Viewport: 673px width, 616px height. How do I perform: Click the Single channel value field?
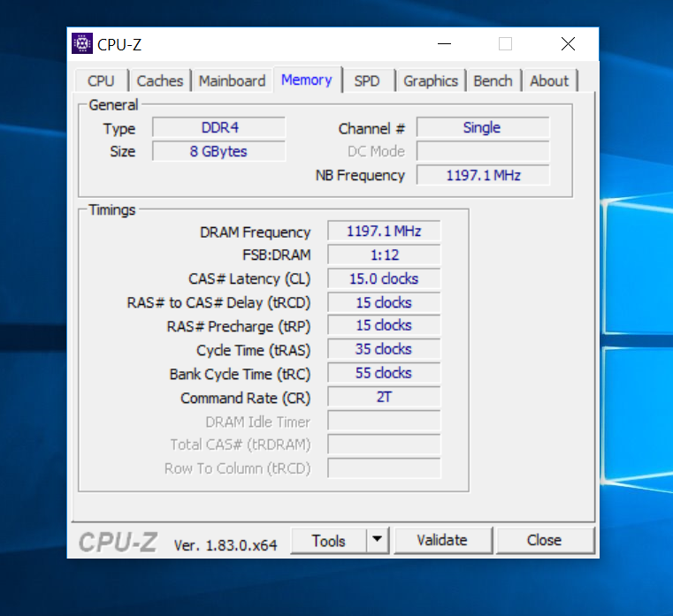(x=483, y=127)
